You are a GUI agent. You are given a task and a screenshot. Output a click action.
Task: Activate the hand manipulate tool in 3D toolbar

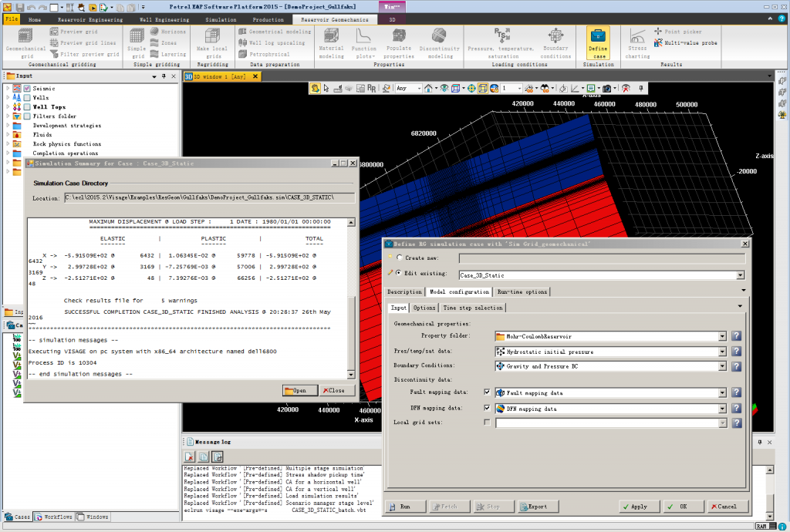[x=315, y=88]
